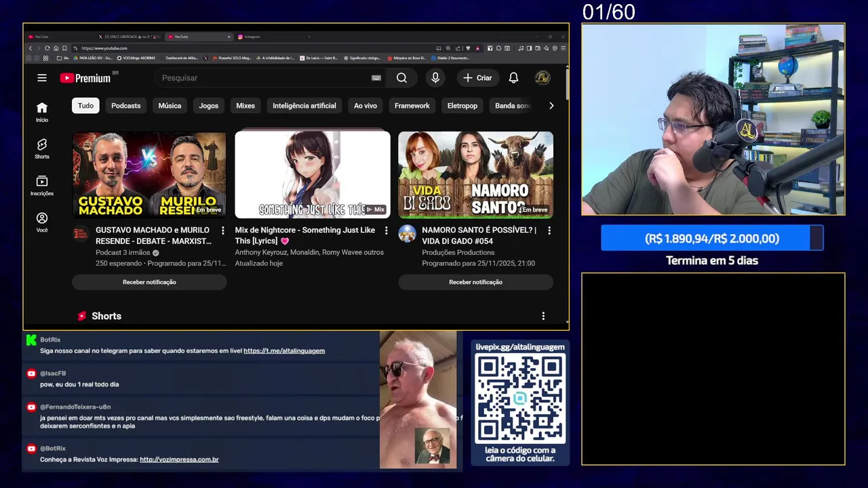Switch to the Instagram browser tab
The width and height of the screenshot is (868, 488).
click(269, 37)
